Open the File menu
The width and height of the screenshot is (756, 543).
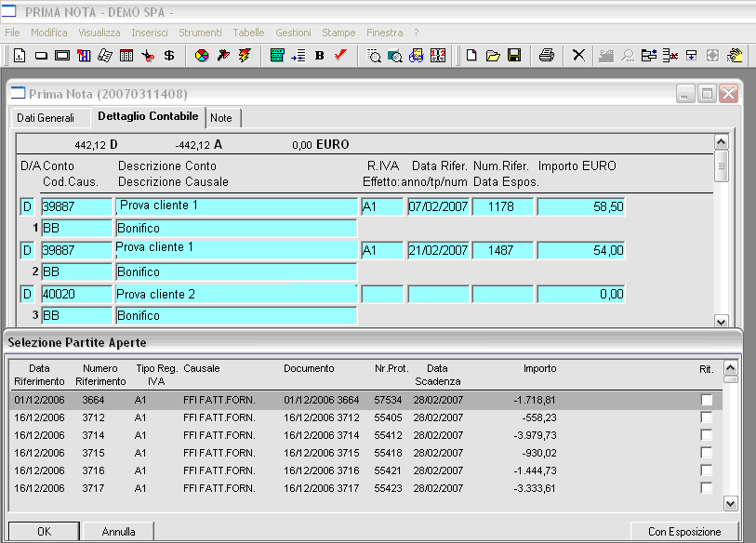click(x=12, y=33)
